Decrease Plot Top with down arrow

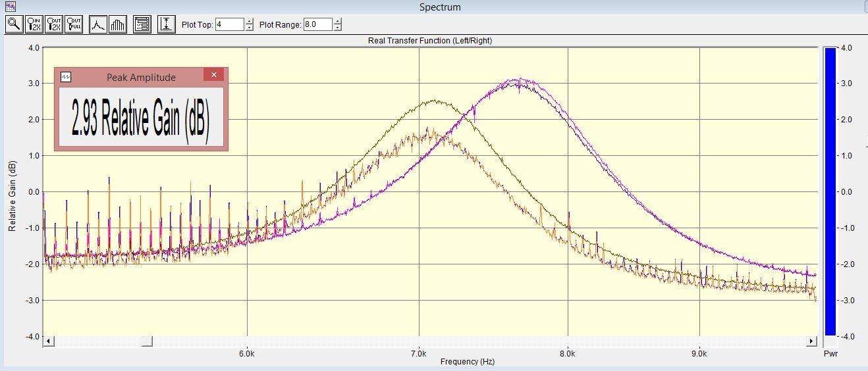[249, 28]
